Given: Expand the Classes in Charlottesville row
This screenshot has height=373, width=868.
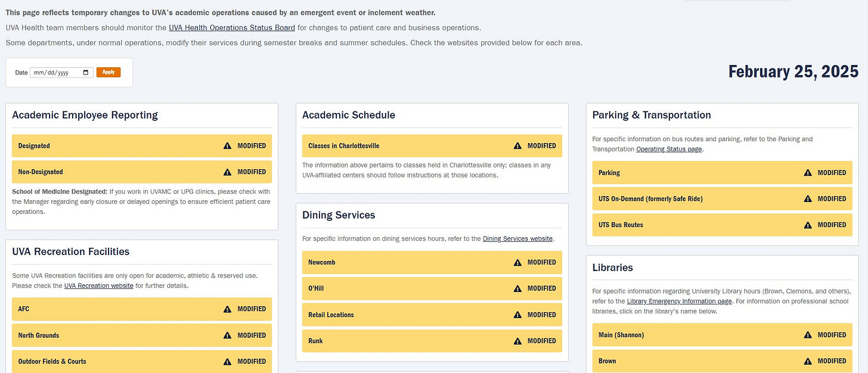Looking at the screenshot, I should click(x=432, y=145).
